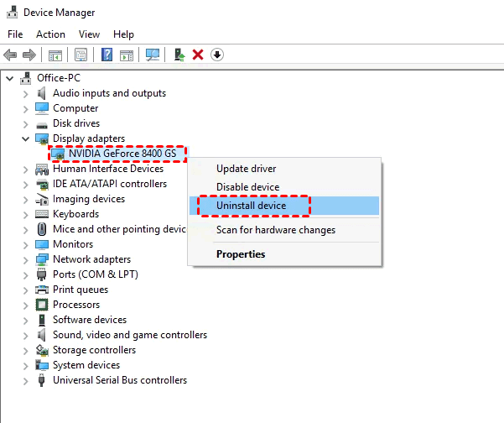
Task: Click the Properties sheet toolbar icon
Action: pos(81,55)
